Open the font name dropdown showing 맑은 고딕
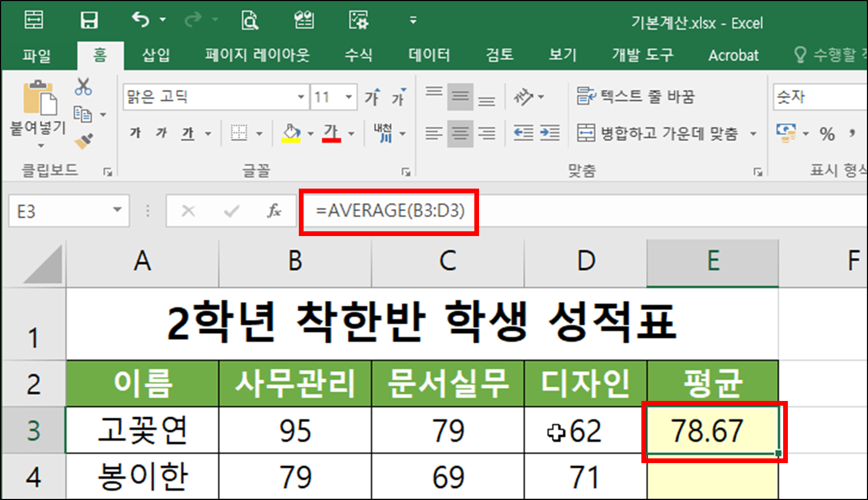Image resolution: width=868 pixels, height=500 pixels. (x=300, y=97)
